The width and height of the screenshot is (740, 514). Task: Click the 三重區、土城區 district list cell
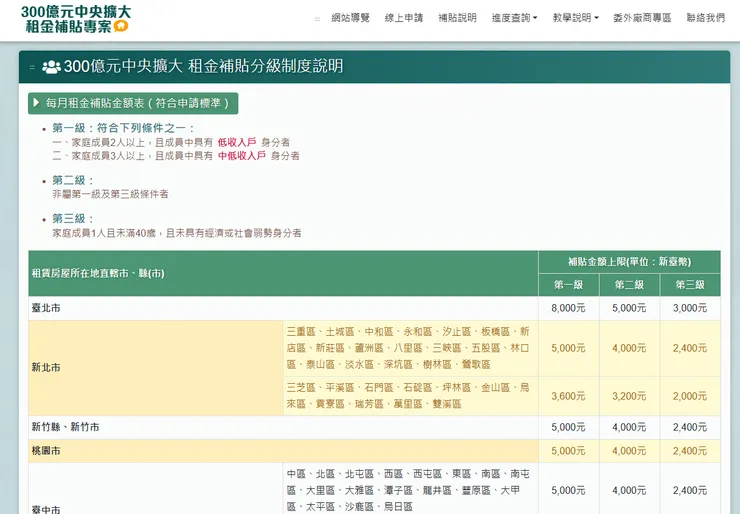[410, 348]
